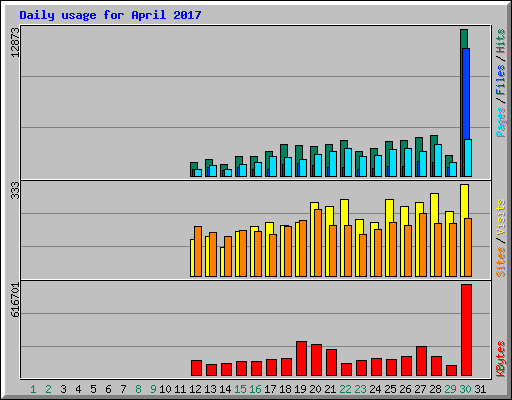Select the red KBytes bar for day 19

pos(301,358)
